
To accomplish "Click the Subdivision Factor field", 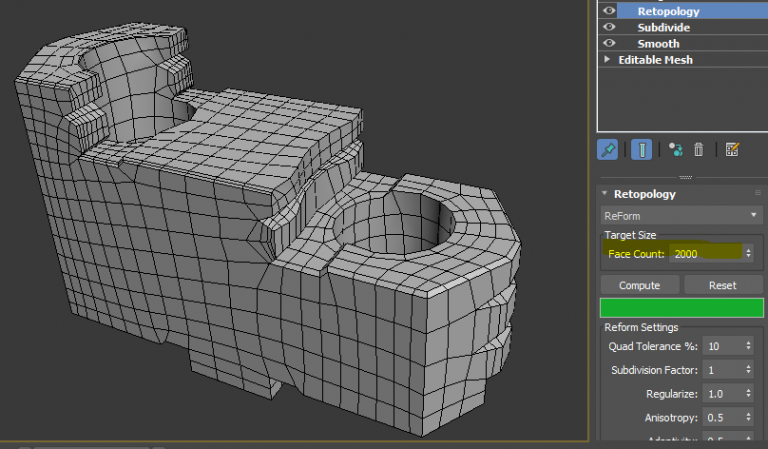I will (x=723, y=370).
